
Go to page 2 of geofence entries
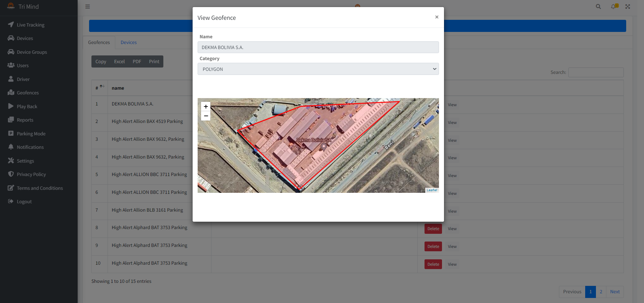pos(601,292)
